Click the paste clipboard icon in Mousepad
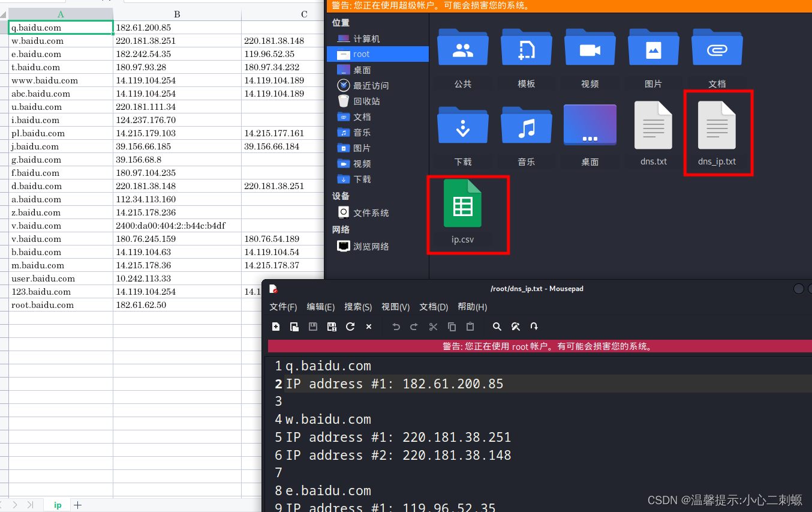Screen dimensions: 812x512 [x=470, y=327]
